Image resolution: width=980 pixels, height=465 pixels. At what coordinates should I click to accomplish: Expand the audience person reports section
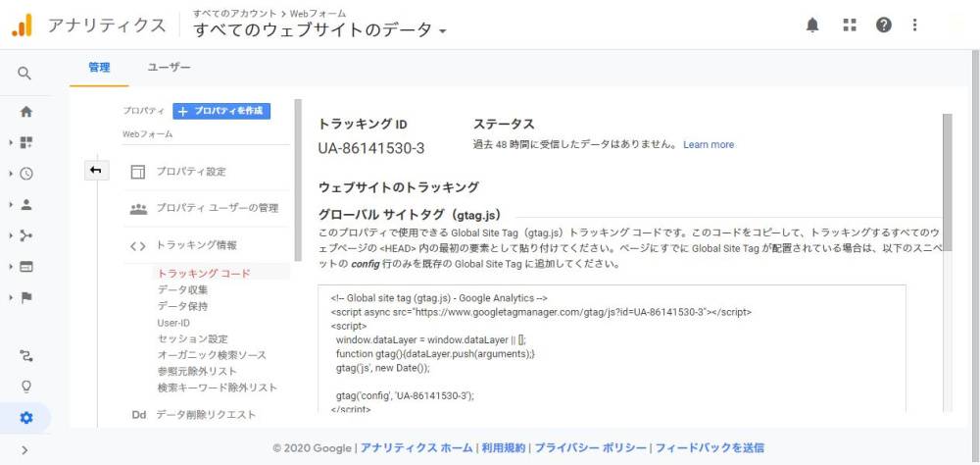(x=26, y=205)
